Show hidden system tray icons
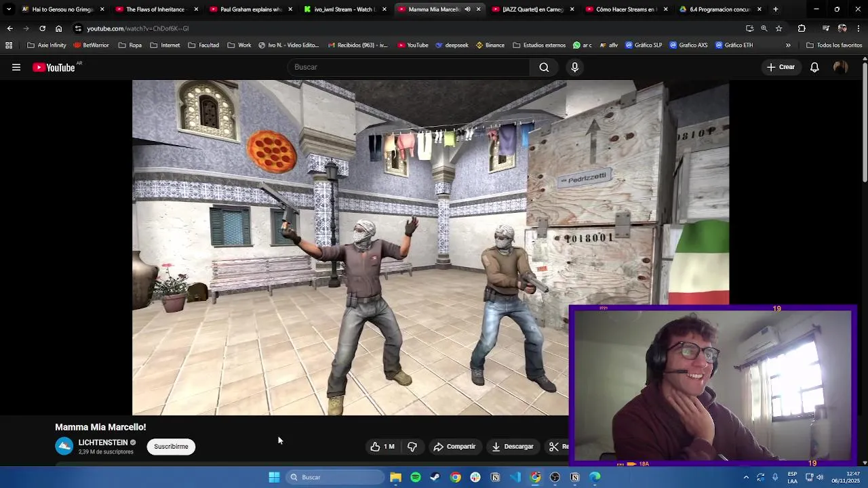 pyautogui.click(x=746, y=477)
